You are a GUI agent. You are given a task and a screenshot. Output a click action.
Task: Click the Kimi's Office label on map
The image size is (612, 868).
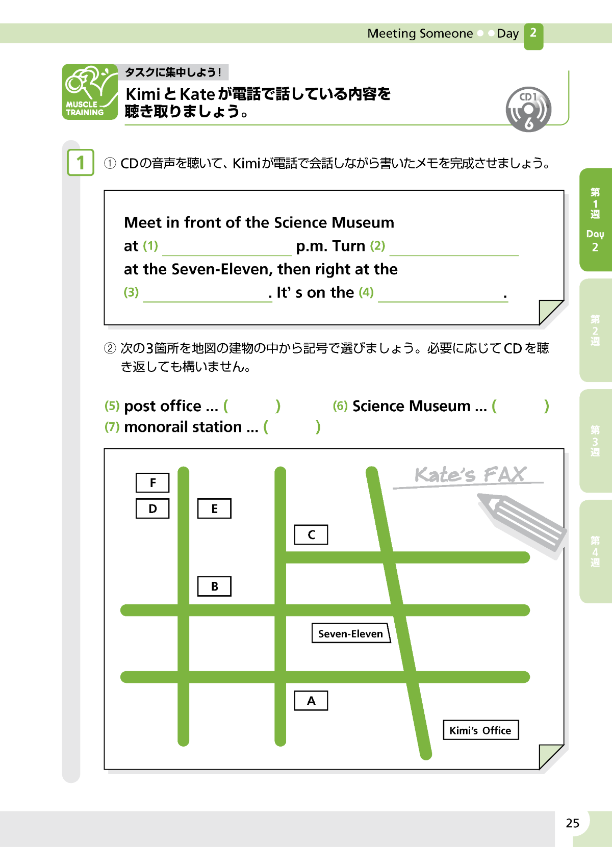480,730
